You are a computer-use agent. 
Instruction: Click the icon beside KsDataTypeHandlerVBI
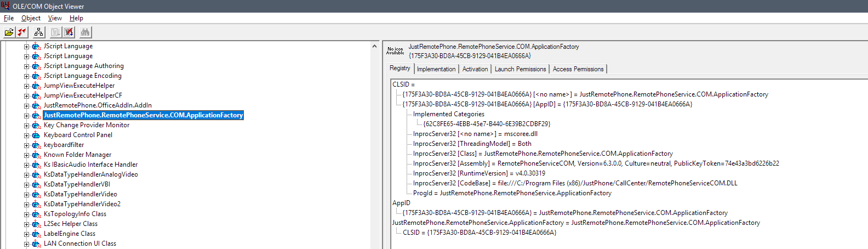pos(36,185)
